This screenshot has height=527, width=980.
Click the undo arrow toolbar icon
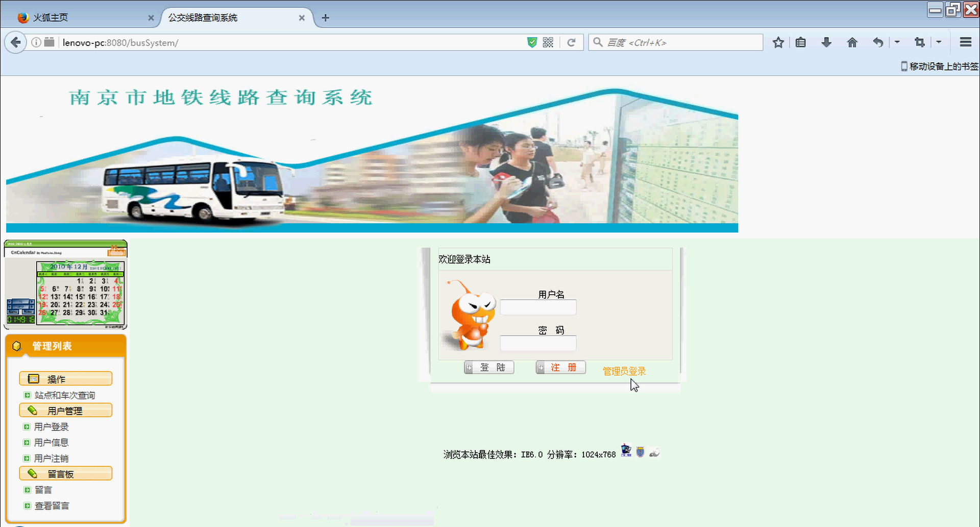point(878,42)
